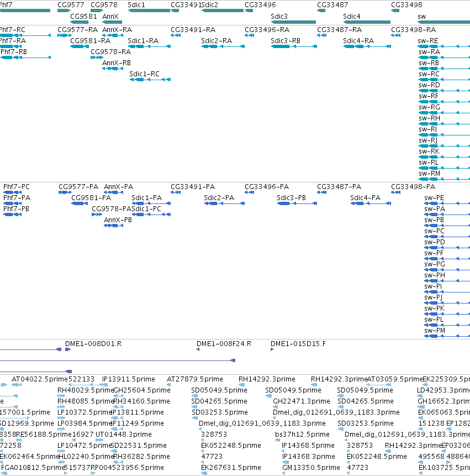470x476 pixels.
Task: Click the bs37h12.5prime EST label
Action: click(x=302, y=435)
